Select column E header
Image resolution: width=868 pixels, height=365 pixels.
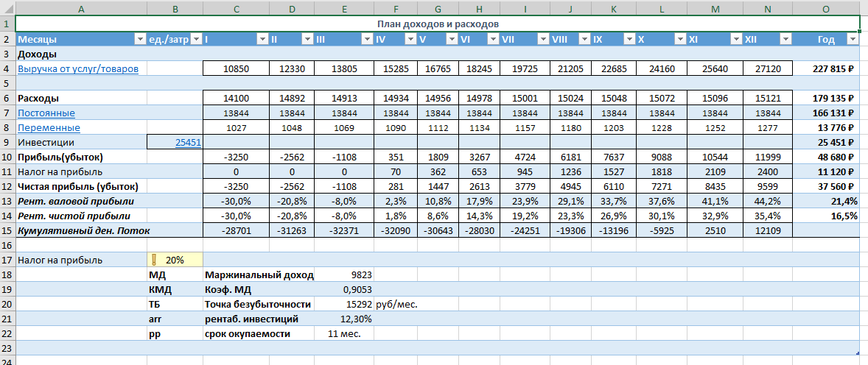point(344,7)
